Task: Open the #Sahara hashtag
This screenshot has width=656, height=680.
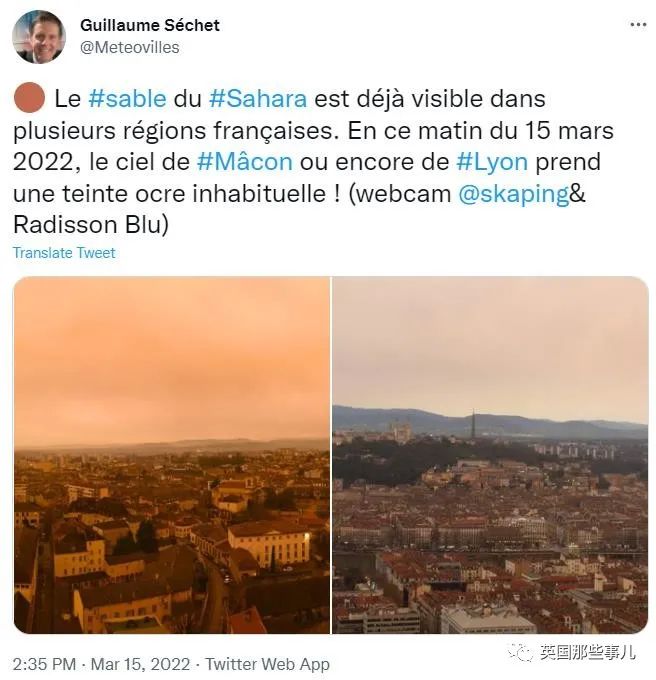Action: click(258, 98)
